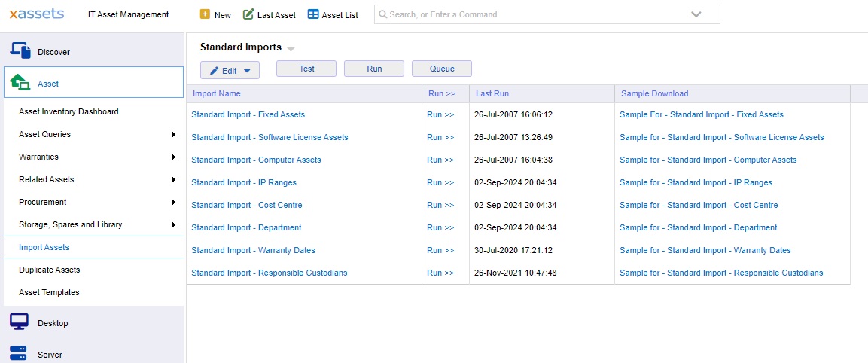
Task: Download Sample for Computer Assets import
Action: coord(708,160)
